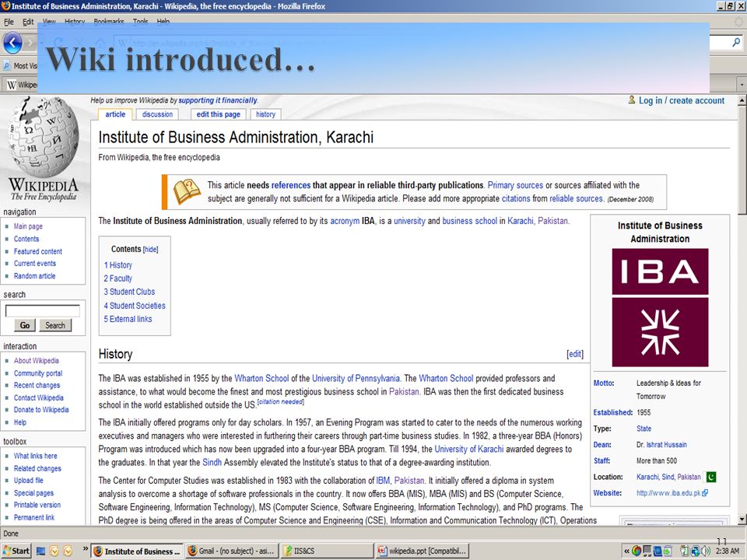View the history tab
This screenshot has height=560, width=747.
pos(265,114)
